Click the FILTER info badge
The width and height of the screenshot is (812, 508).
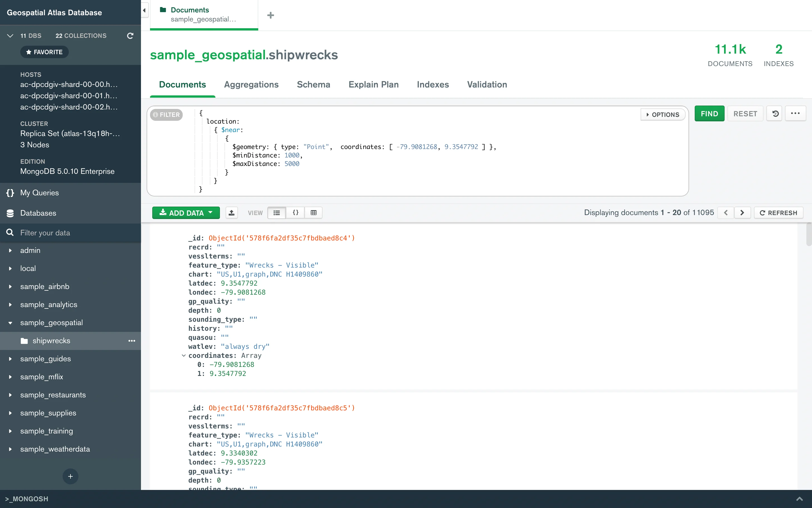(x=166, y=115)
